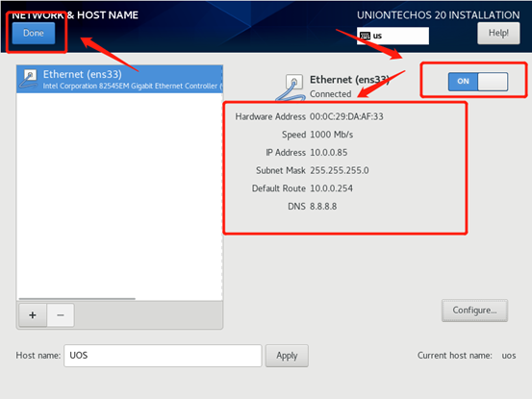
Task: Click the Speed value 1000 Mb/s
Action: pyautogui.click(x=332, y=135)
